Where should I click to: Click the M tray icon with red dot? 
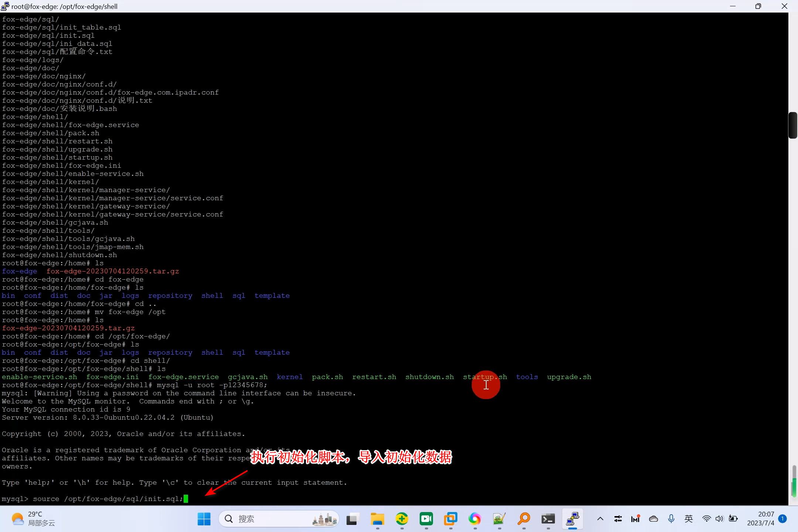tap(635, 519)
